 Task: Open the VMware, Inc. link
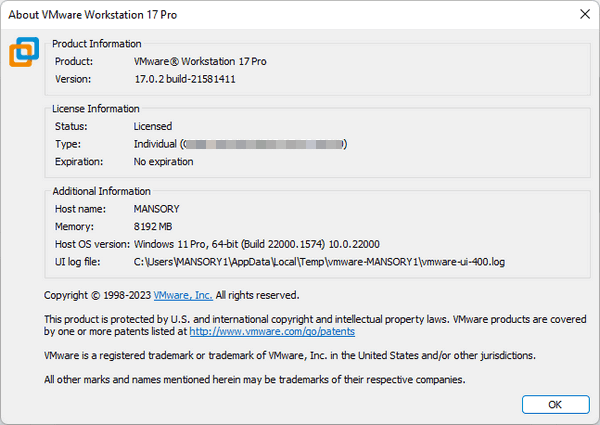point(183,296)
